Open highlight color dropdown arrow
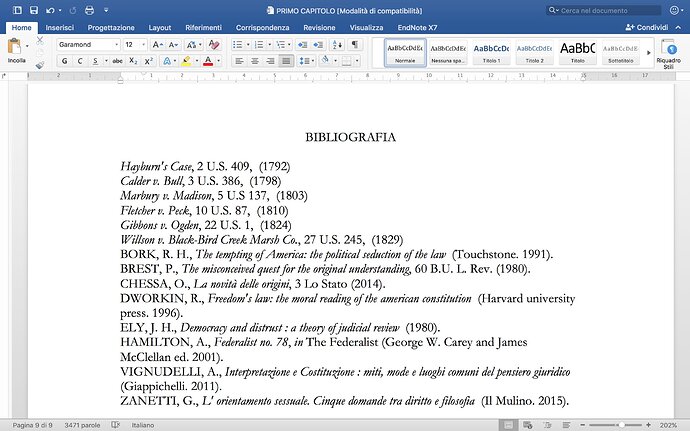This screenshot has height=431, width=690. 197,61
